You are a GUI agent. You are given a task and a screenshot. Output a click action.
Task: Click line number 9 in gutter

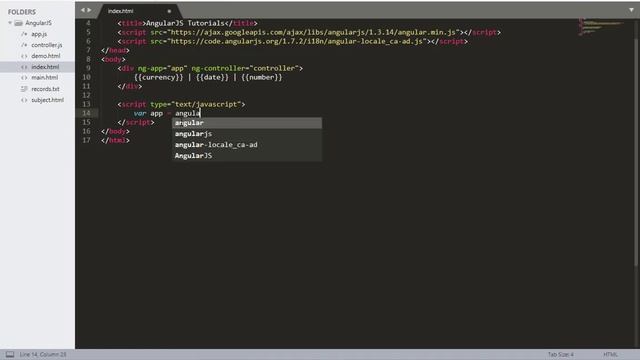click(x=88, y=68)
